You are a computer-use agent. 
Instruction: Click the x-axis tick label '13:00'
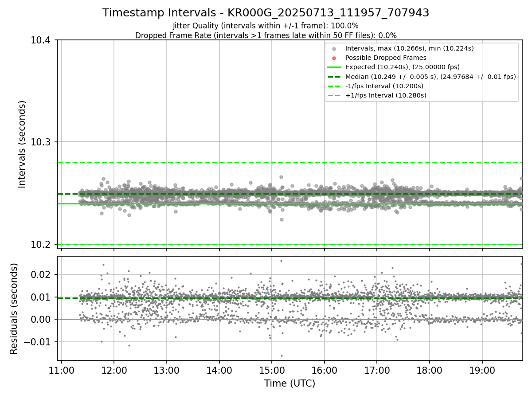pos(167,370)
